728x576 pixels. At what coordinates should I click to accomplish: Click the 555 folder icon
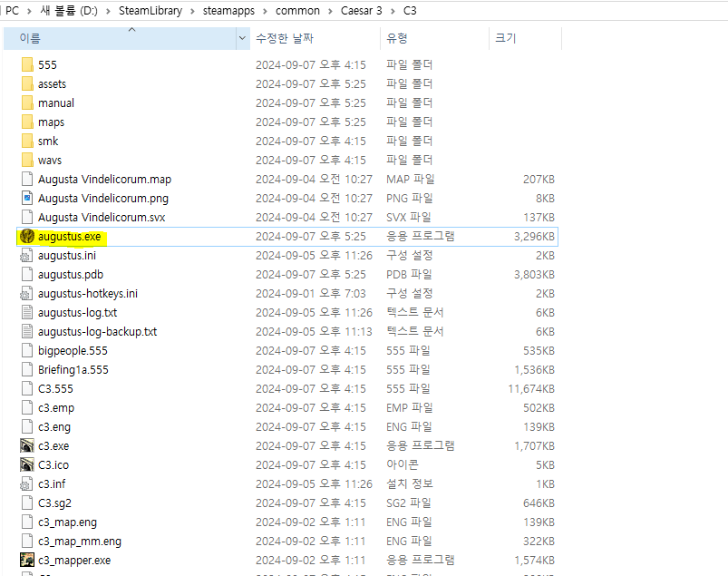[x=27, y=64]
